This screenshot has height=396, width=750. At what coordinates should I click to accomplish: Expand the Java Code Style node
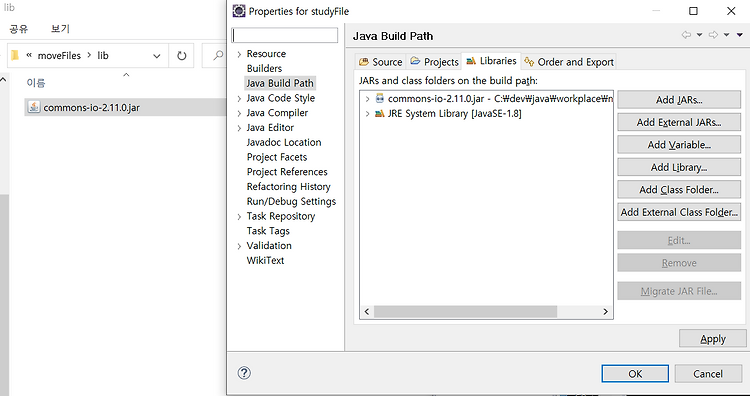coord(239,99)
